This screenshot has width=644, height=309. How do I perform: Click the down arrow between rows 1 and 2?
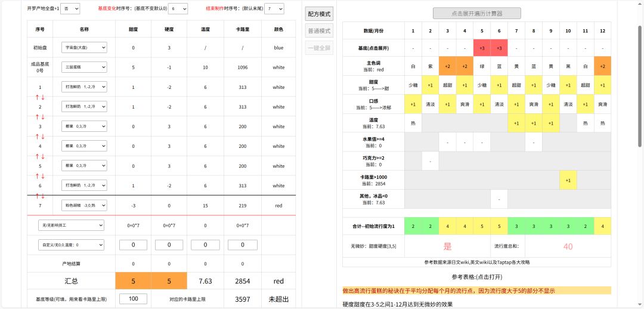click(x=43, y=97)
